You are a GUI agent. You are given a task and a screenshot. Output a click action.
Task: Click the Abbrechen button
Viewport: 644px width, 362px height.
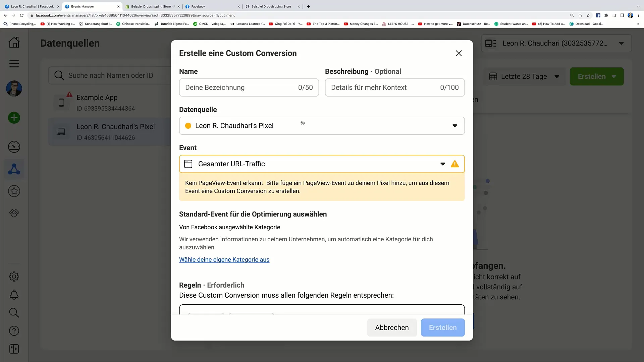(x=392, y=327)
